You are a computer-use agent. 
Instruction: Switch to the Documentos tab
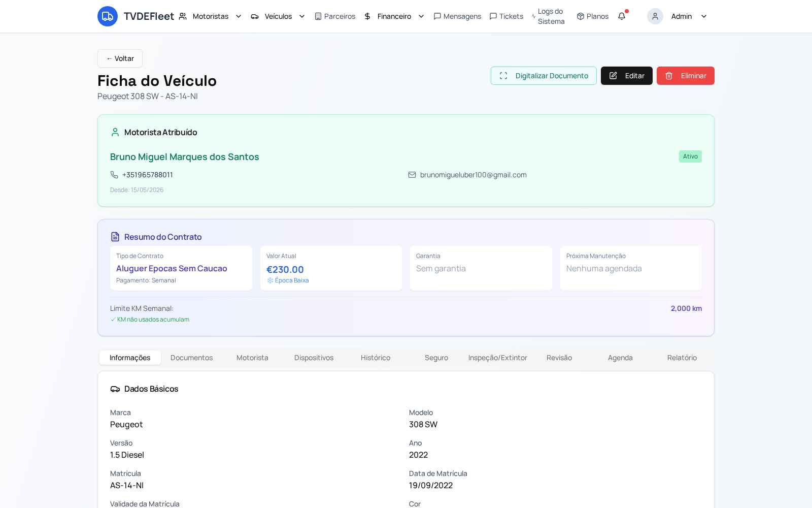pyautogui.click(x=191, y=358)
